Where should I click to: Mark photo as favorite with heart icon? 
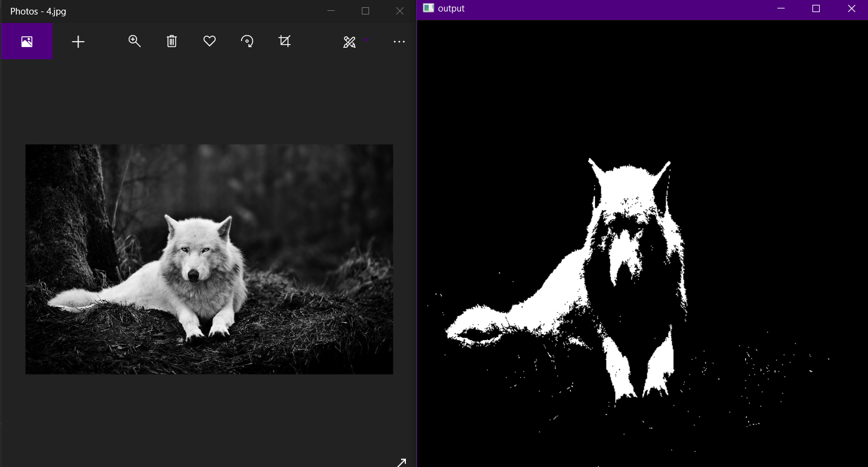coord(209,41)
